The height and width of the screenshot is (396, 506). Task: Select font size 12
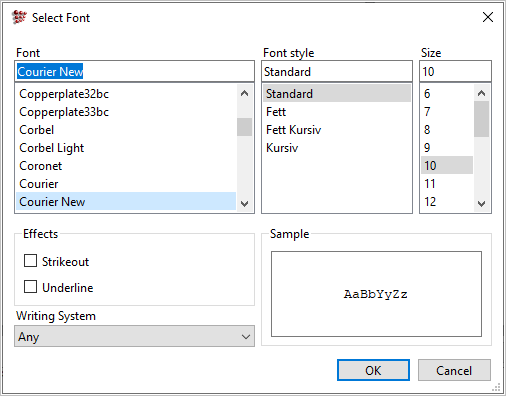pos(447,202)
